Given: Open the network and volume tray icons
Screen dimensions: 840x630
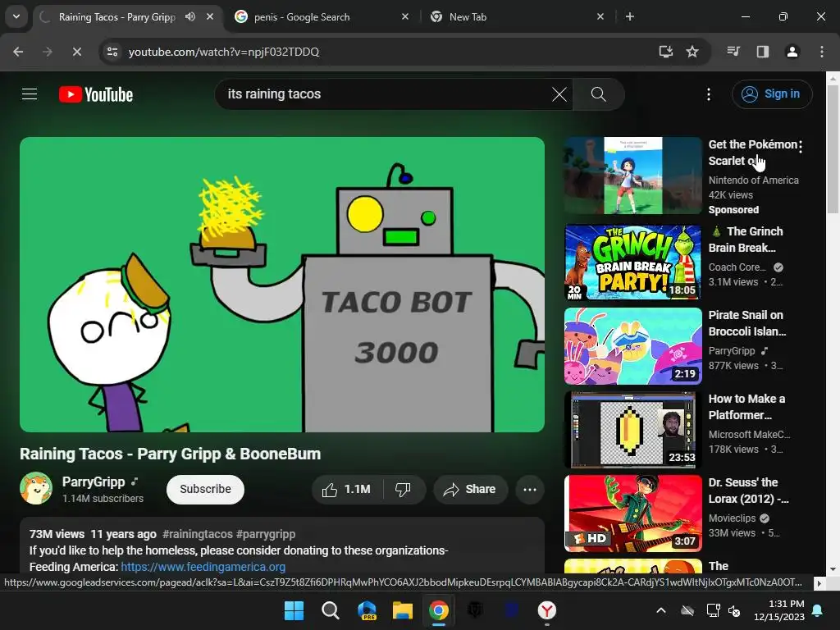Looking at the screenshot, I should click(724, 610).
